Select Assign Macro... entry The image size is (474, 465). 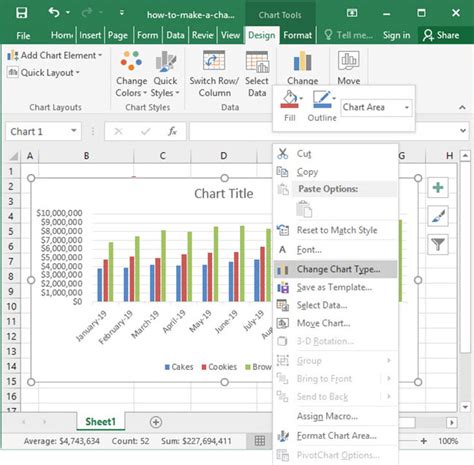(336, 416)
